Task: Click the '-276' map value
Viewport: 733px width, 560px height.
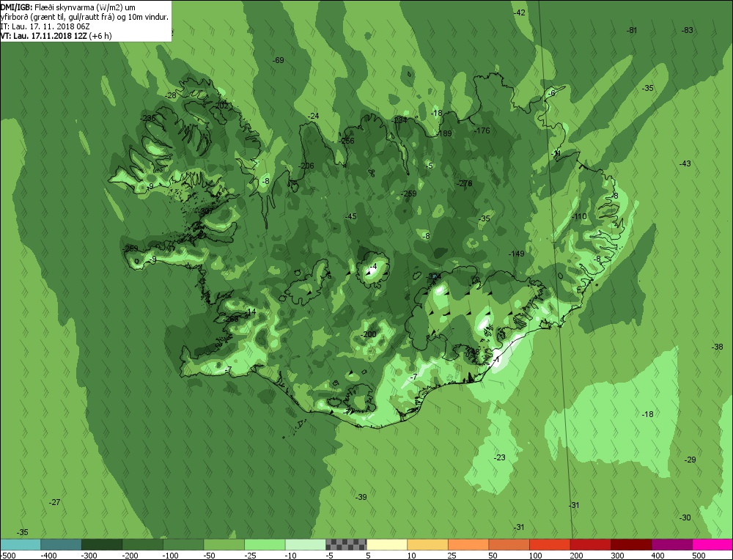Action: pos(464,184)
